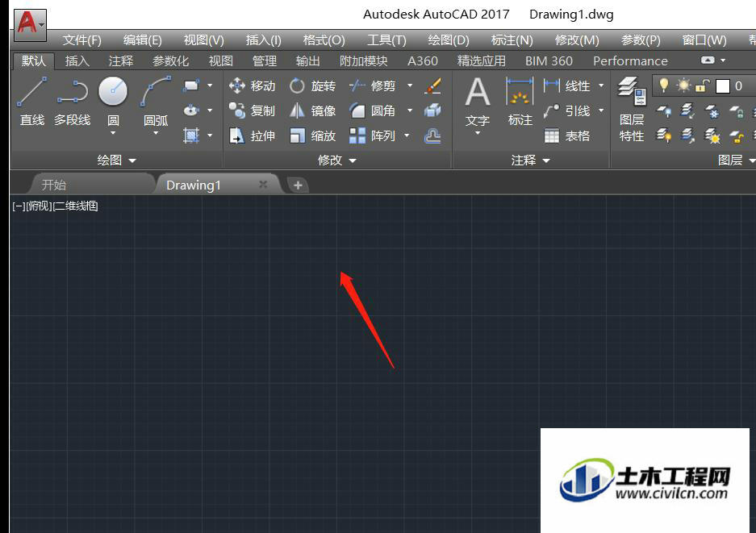Screen dimensions: 756x533
Task: Click the Explode icon in 修改 panel
Action: [x=432, y=110]
